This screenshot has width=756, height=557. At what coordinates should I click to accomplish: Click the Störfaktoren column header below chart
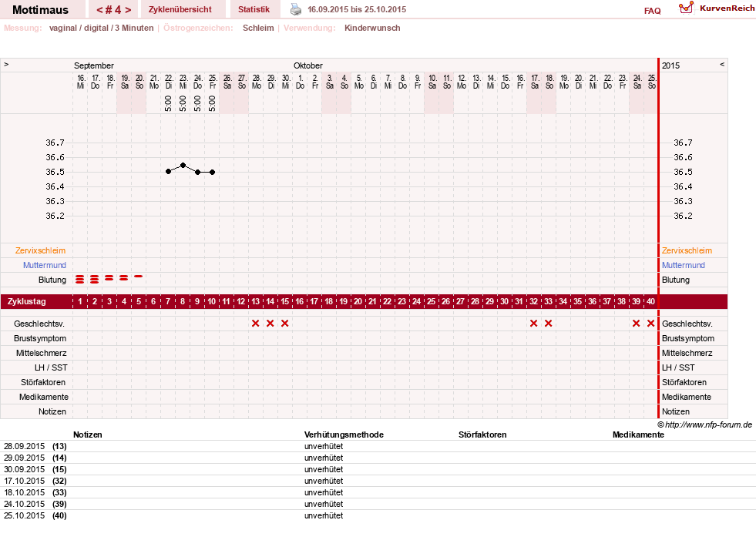[x=482, y=435]
